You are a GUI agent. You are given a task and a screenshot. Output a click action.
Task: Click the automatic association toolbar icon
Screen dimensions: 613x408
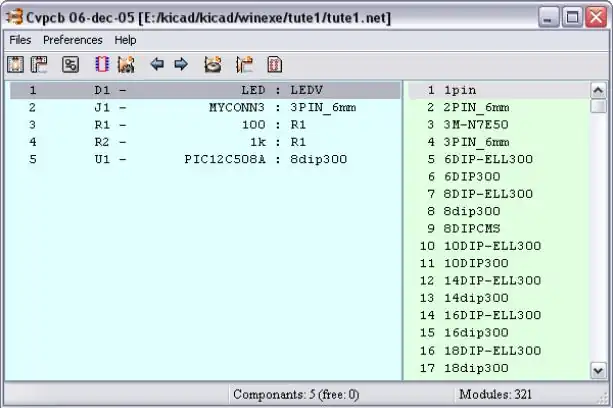(x=126, y=65)
